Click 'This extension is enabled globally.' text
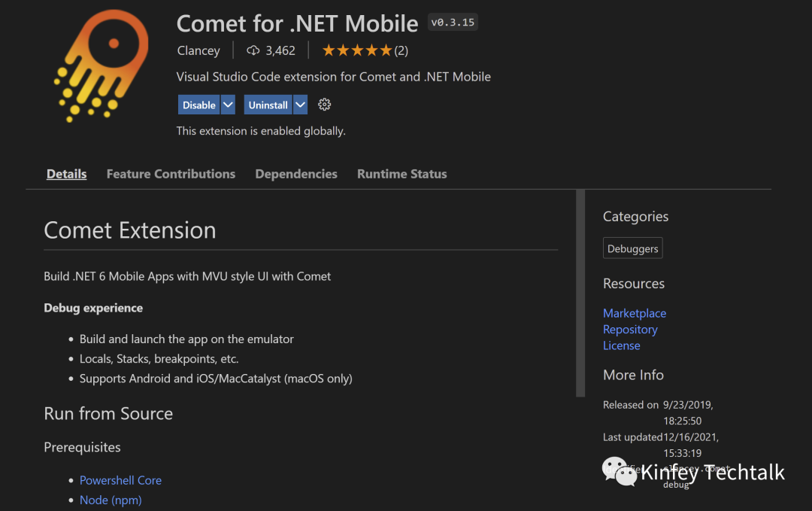 point(261,131)
